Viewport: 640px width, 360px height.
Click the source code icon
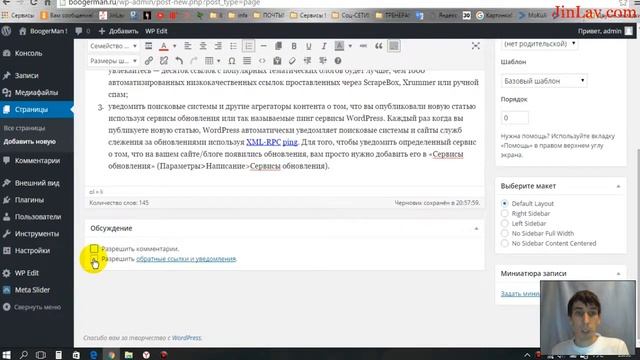(262, 61)
